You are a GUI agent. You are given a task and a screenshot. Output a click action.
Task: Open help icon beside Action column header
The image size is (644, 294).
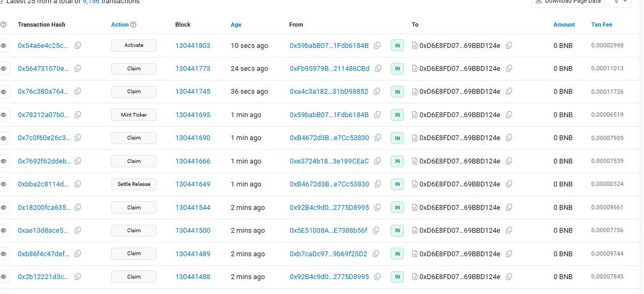[134, 25]
